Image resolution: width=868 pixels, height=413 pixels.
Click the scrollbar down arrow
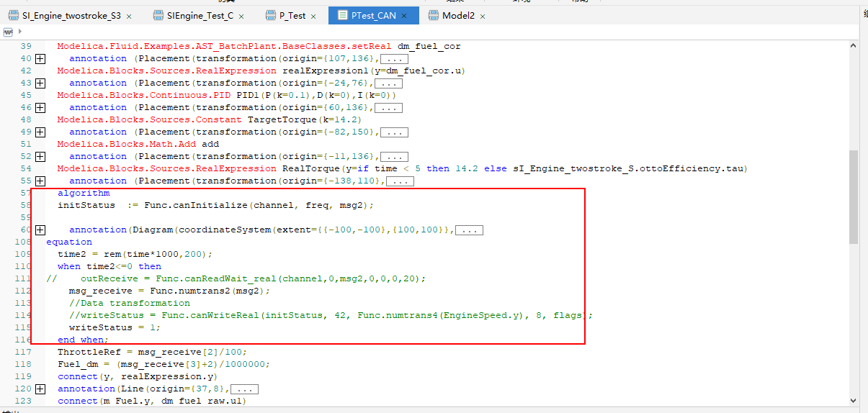pyautogui.click(x=854, y=400)
